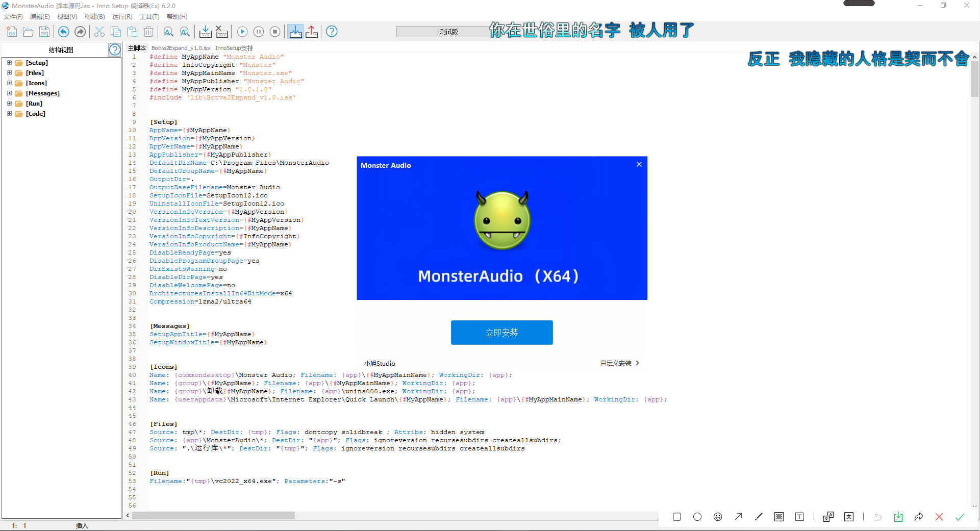Expand the [Setup] tree node
This screenshot has height=531, width=980.
coord(10,62)
